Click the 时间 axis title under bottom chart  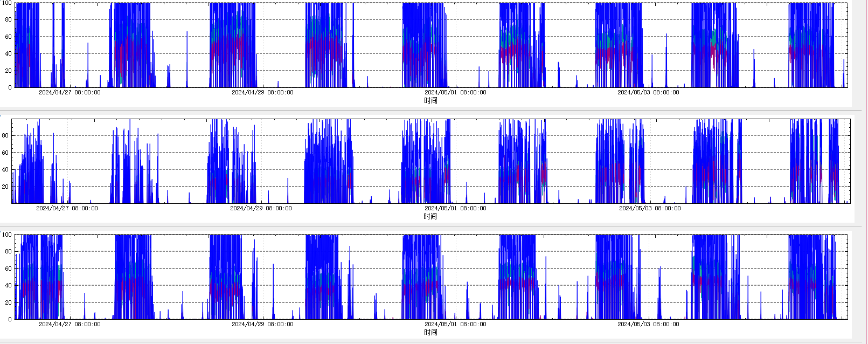[x=430, y=332]
